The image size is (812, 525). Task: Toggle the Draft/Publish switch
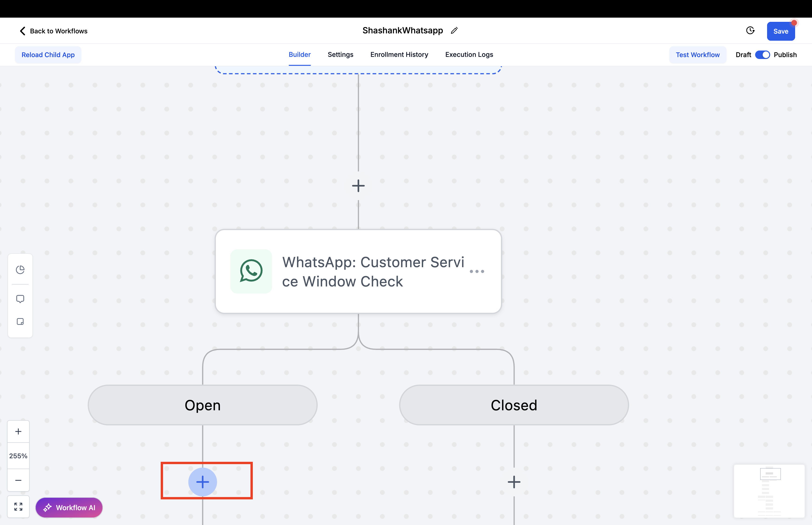tap(762, 55)
